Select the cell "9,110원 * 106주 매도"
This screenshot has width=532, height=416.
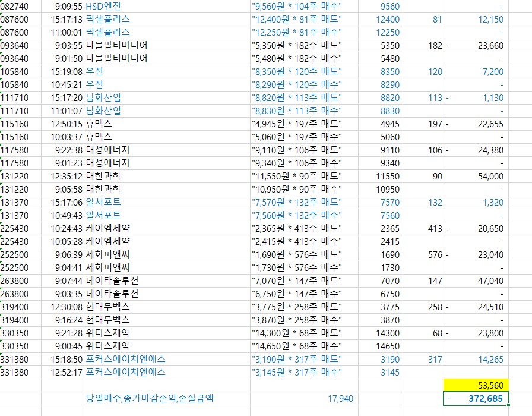[304, 150]
